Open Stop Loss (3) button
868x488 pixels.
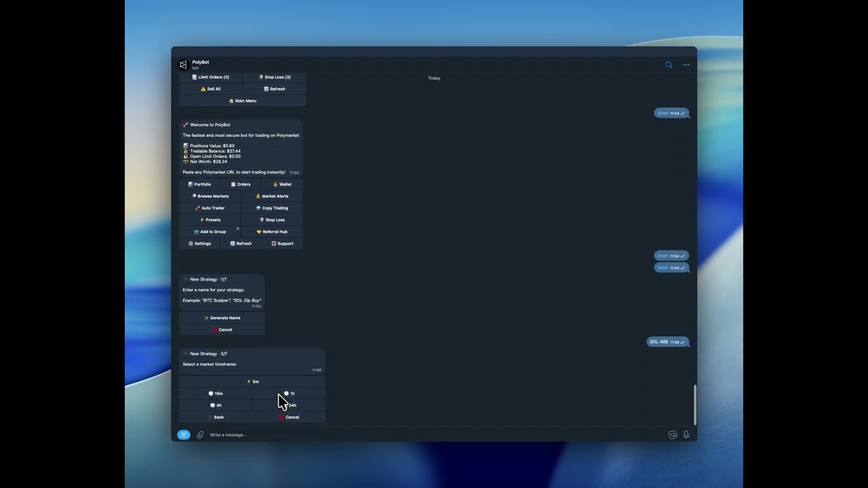coord(274,77)
